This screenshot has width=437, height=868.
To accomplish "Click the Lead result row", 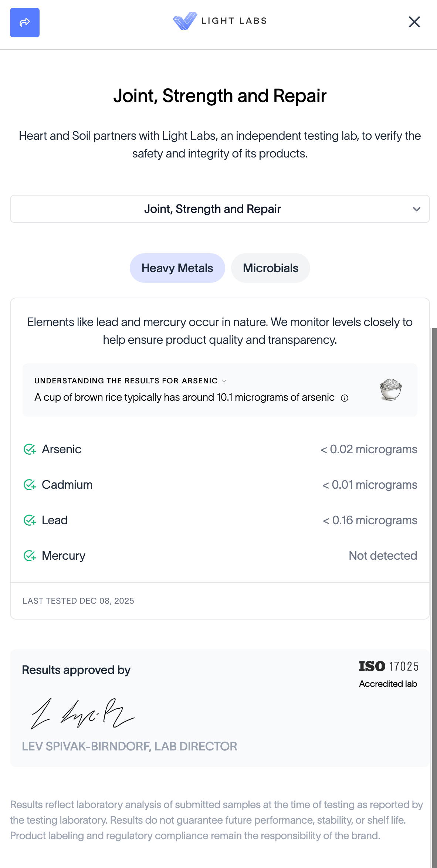I will [x=220, y=520].
